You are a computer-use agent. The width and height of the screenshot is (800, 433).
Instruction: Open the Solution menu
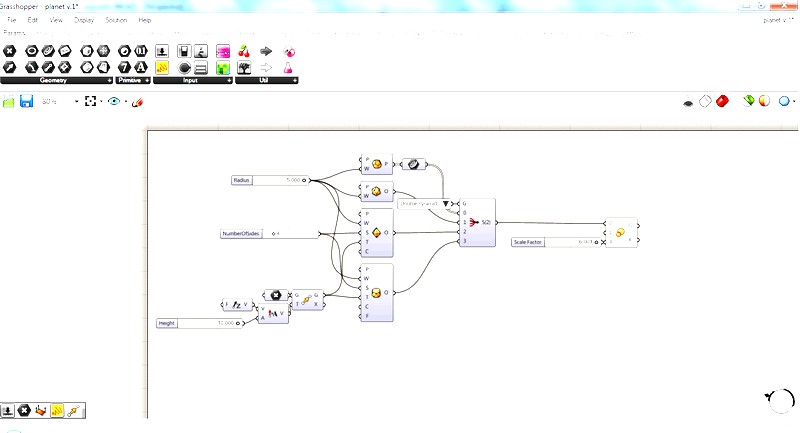116,20
